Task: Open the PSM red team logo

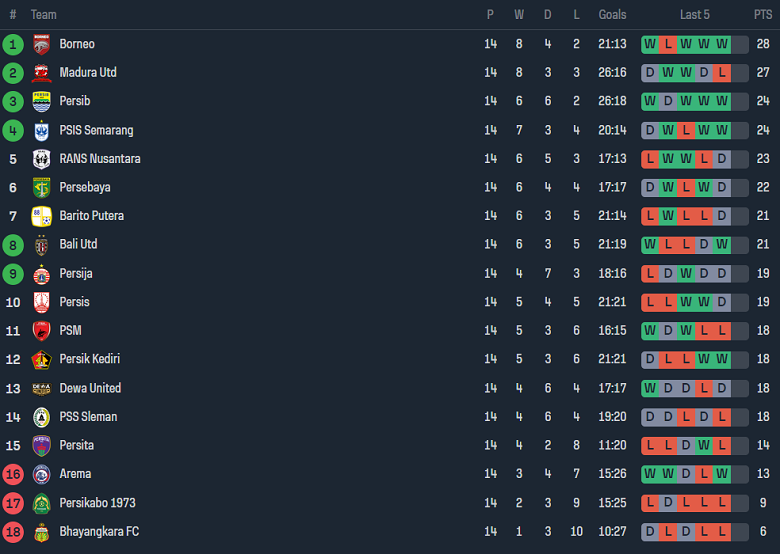Action: pyautogui.click(x=41, y=331)
